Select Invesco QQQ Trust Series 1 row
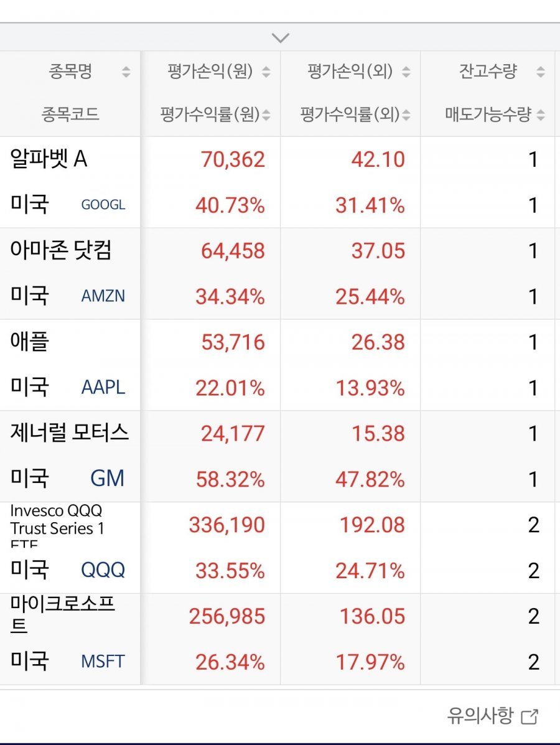The height and width of the screenshot is (745, 560). [x=57, y=520]
